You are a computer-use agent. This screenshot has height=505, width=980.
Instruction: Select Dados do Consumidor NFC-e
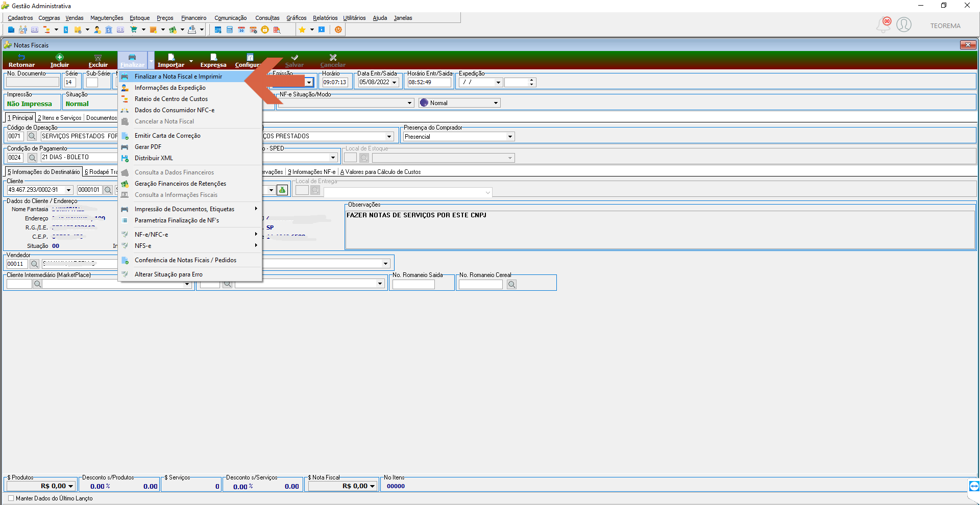190,110
